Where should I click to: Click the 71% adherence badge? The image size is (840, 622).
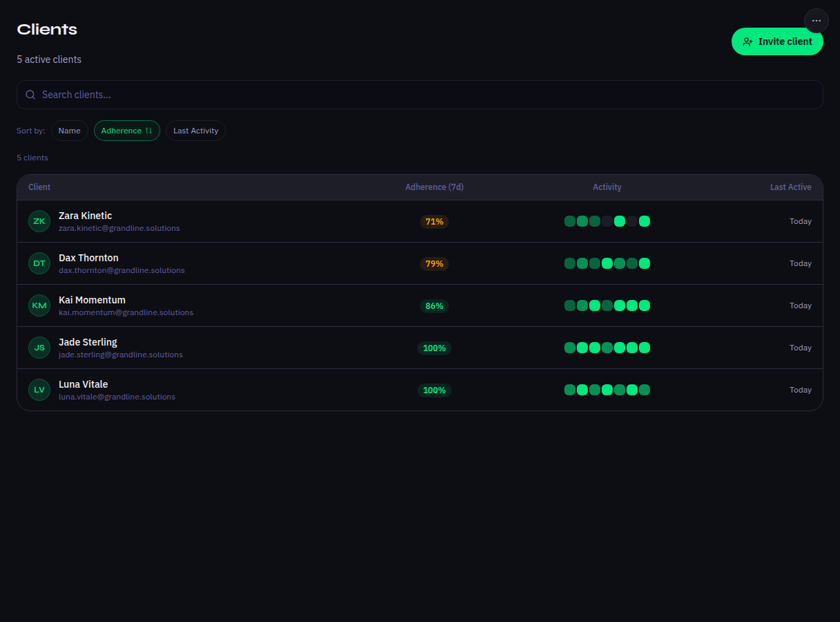click(435, 222)
